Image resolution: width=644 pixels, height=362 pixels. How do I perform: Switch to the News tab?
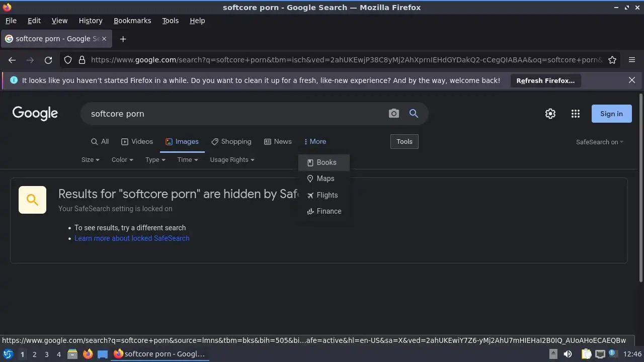[x=278, y=141]
